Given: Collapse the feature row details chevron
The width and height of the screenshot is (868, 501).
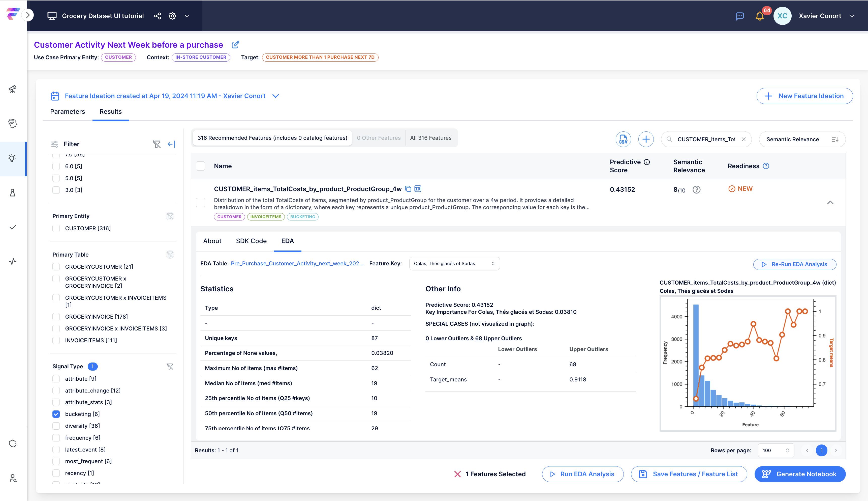Looking at the screenshot, I should pos(830,203).
